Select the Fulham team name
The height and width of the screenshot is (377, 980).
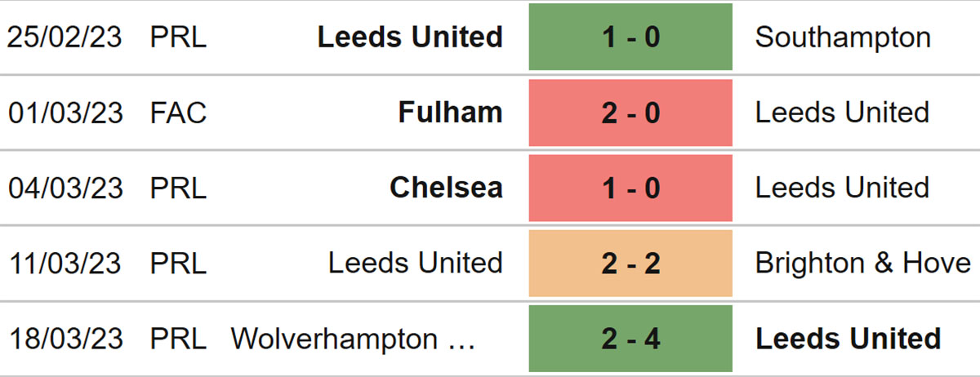450,113
